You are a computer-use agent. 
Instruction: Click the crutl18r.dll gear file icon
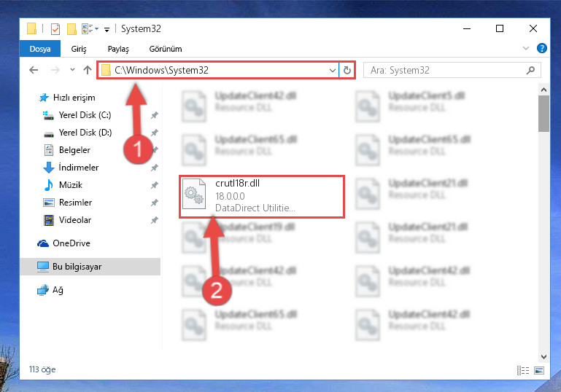pyautogui.click(x=194, y=194)
